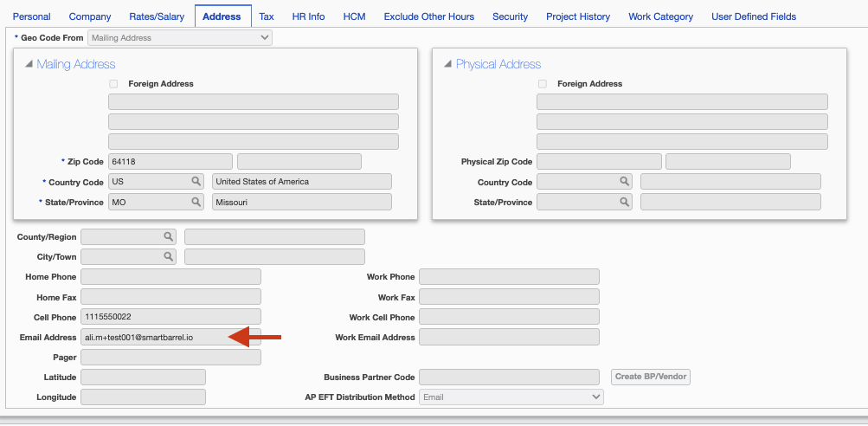Click the Work Email Address field

point(509,337)
